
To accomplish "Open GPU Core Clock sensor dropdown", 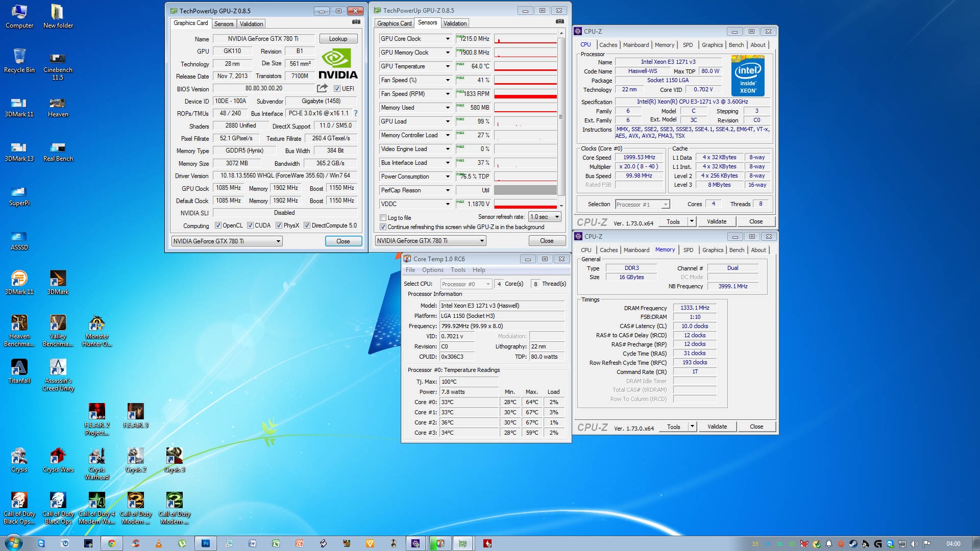I will [448, 39].
